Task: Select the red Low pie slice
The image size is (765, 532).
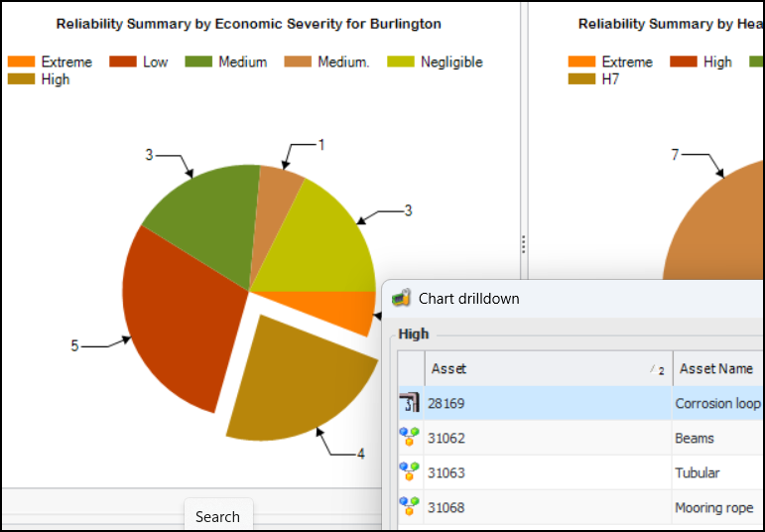Action: (x=181, y=323)
